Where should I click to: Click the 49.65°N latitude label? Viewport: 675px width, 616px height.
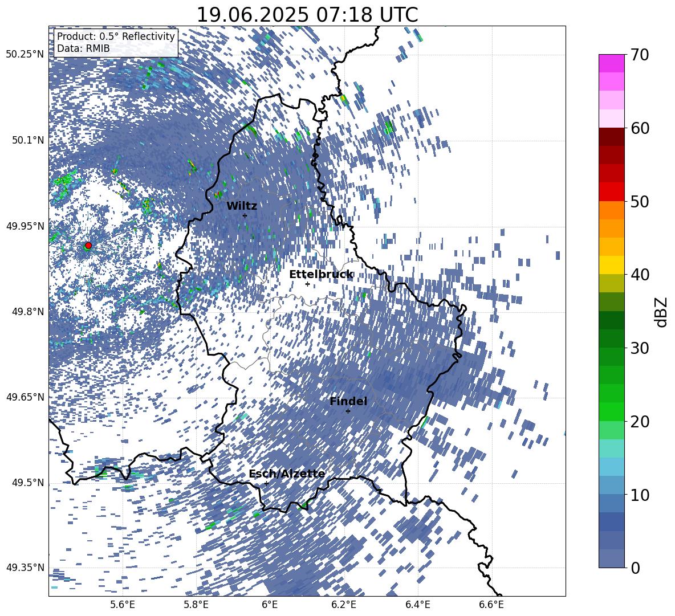pos(25,397)
